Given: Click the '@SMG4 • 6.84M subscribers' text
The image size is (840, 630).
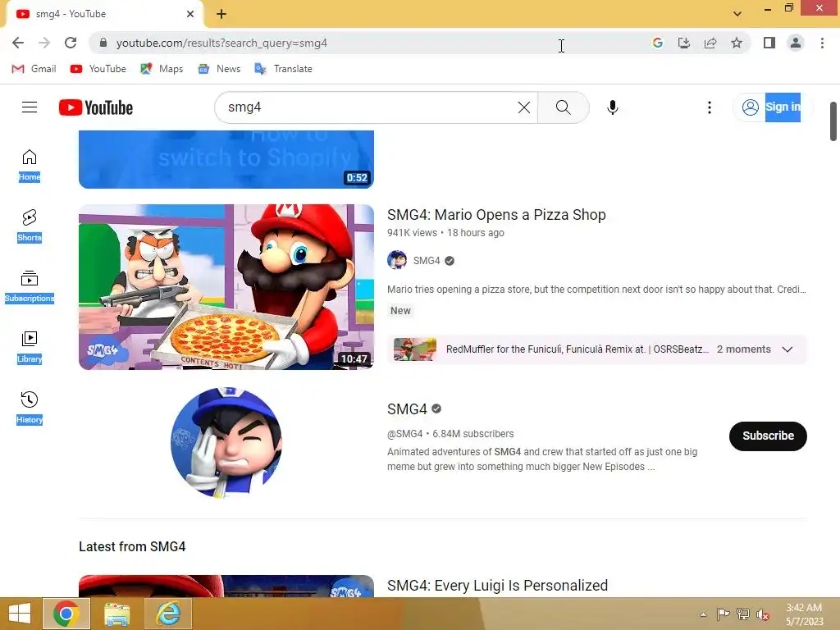Looking at the screenshot, I should click(450, 434).
